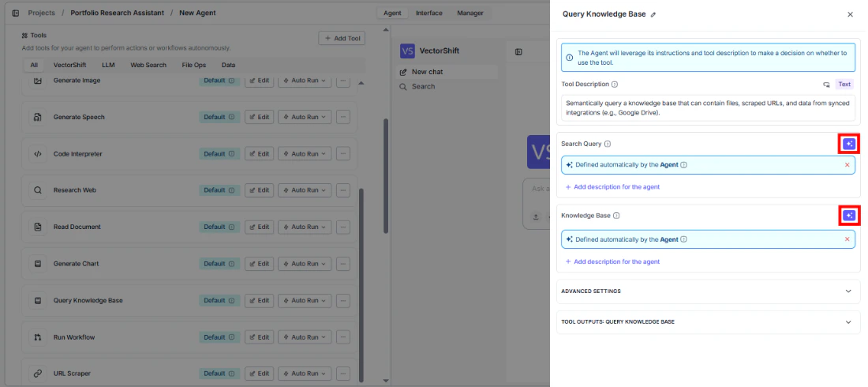Close the Query Knowledge Base panel

click(851, 14)
